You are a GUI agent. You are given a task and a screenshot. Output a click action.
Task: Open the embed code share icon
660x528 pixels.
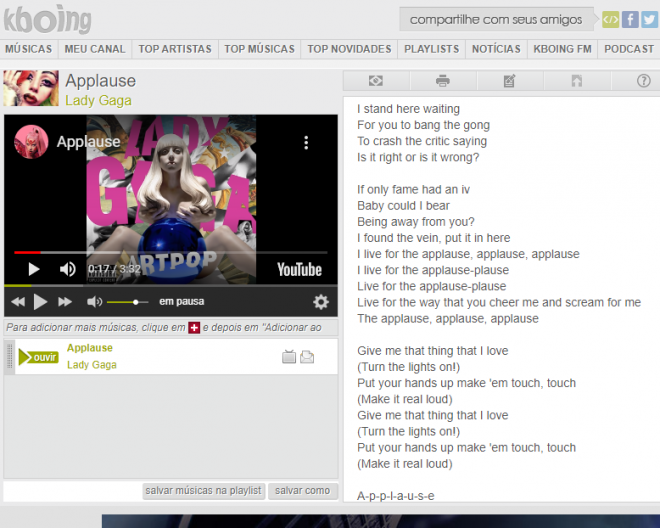610,19
